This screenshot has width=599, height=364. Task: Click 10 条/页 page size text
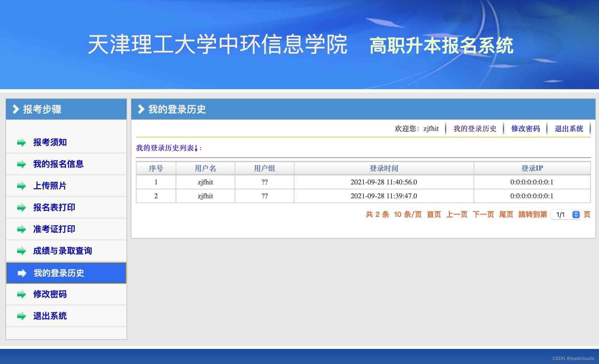point(408,215)
